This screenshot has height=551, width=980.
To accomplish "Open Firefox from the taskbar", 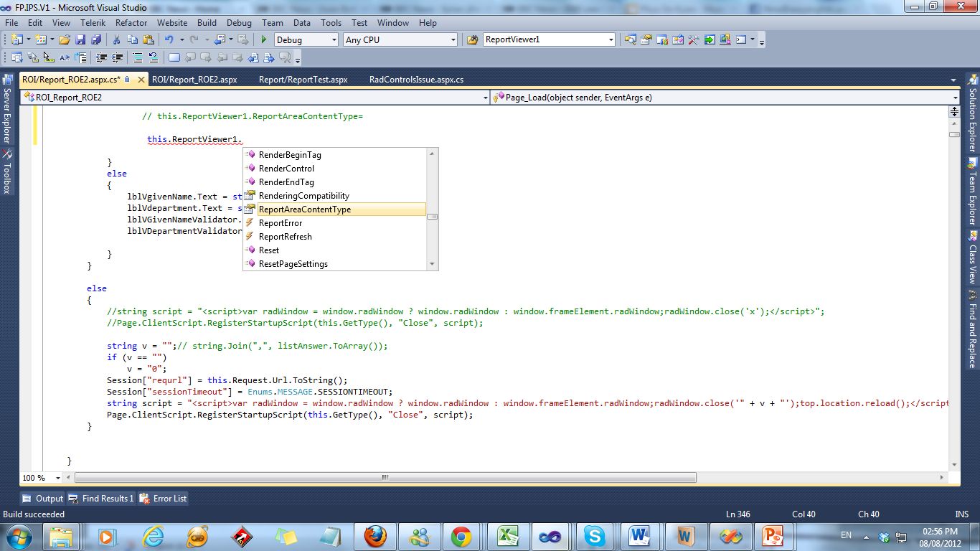I will click(x=374, y=536).
